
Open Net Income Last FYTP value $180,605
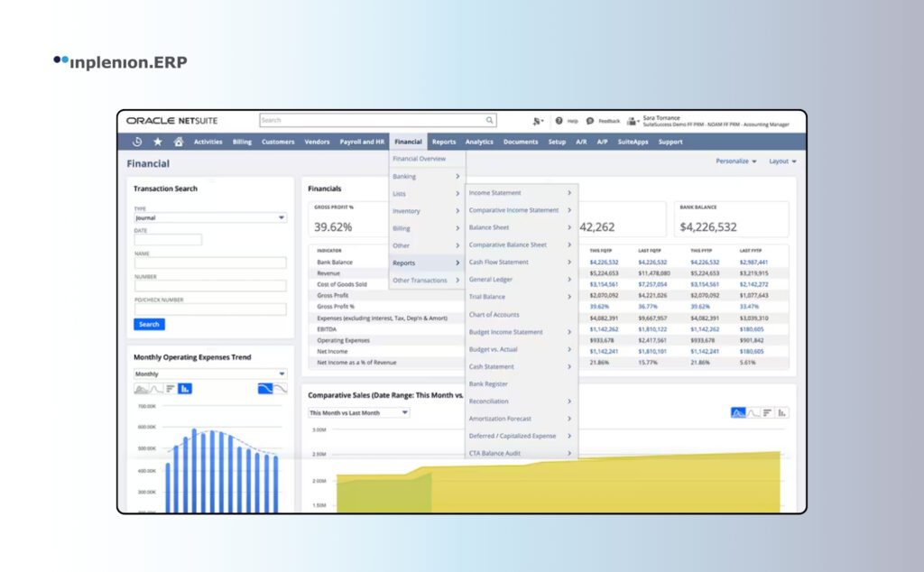click(752, 352)
